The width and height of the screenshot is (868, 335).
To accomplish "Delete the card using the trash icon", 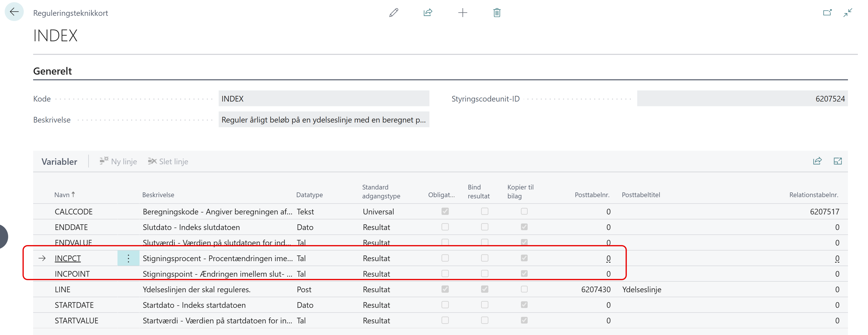I will [x=497, y=13].
